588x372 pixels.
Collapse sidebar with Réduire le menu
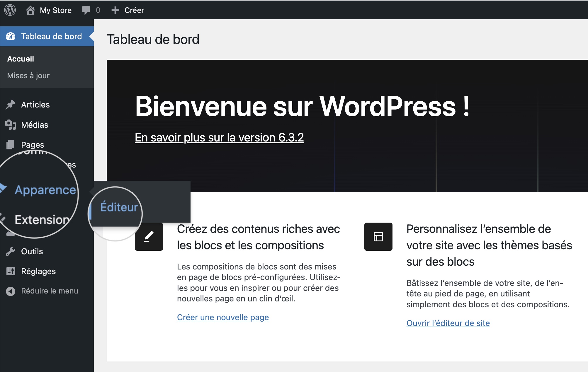pyautogui.click(x=50, y=291)
